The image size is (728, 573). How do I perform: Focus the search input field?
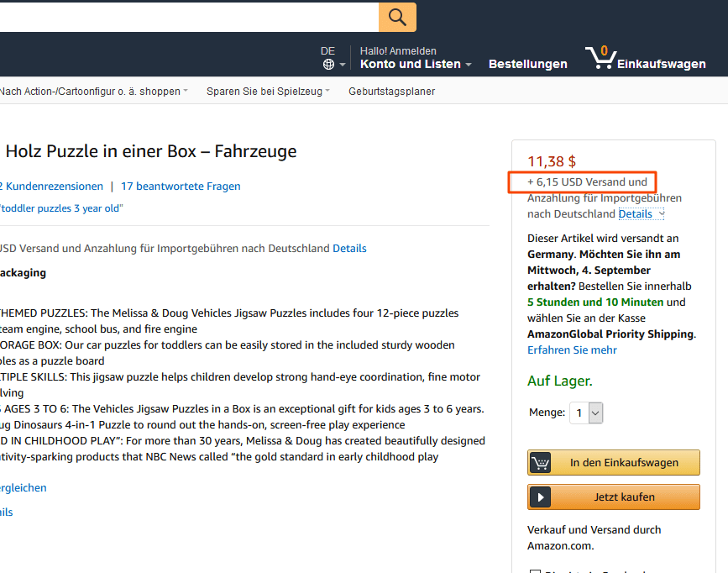pyautogui.click(x=185, y=17)
